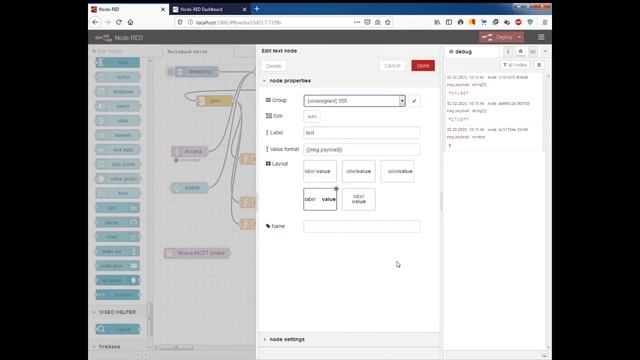640x360 pixels.
Task: Select the button node in palette
Action: (118, 77)
